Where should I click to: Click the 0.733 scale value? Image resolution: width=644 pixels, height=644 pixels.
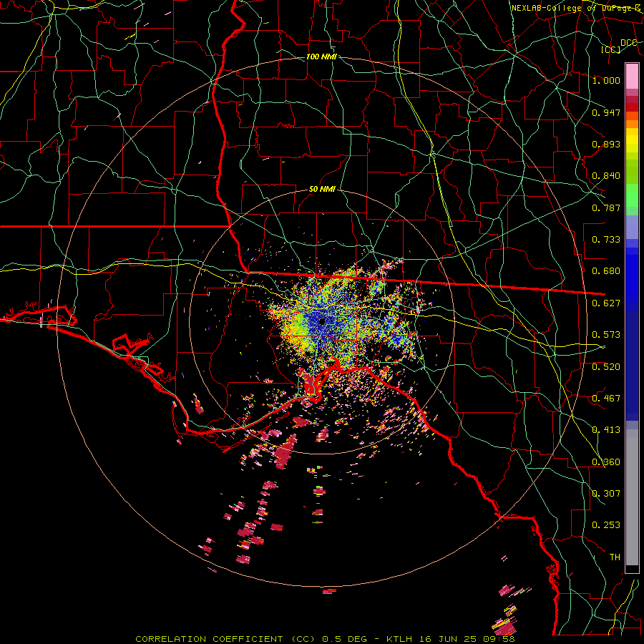[x=606, y=240]
